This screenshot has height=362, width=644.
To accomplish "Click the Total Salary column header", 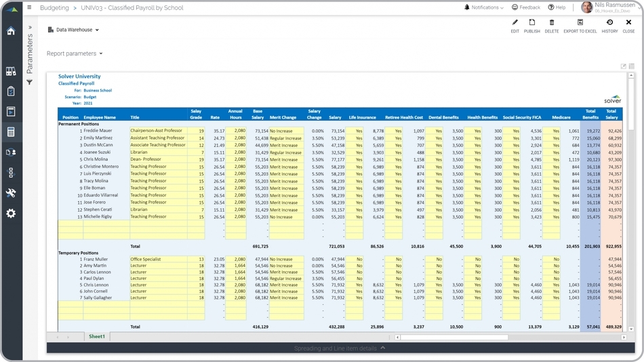I will click(611, 115).
